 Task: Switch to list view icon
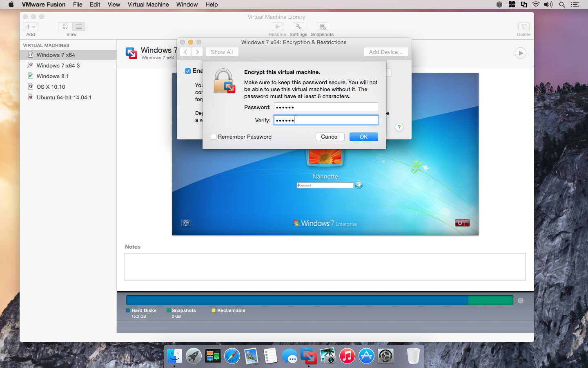[79, 27]
